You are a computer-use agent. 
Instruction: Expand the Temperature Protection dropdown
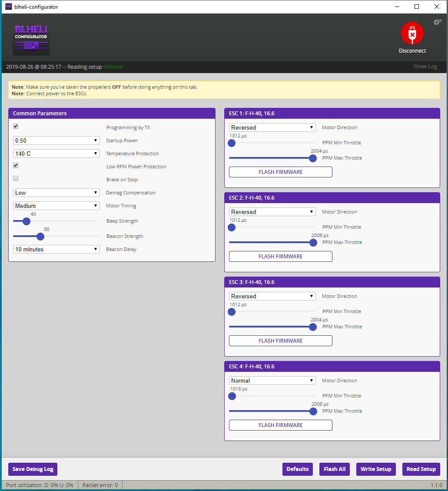pyautogui.click(x=56, y=154)
